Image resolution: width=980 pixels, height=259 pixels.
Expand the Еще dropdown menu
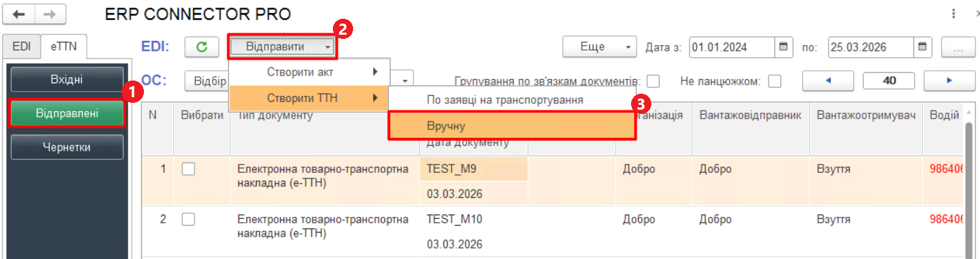tap(599, 47)
